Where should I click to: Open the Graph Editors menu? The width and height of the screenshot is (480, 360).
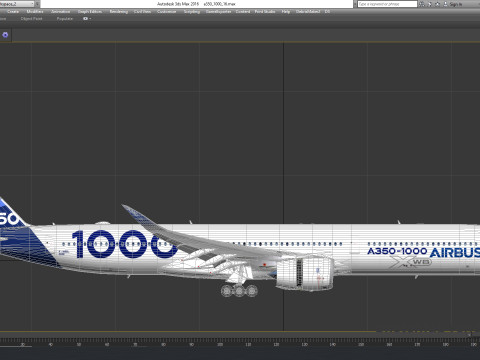90,12
